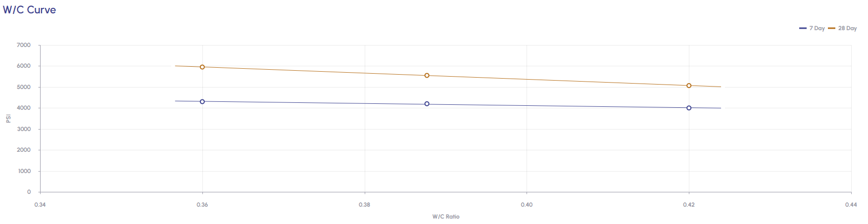Toggle the 28 Day series legend label
The image size is (868, 224).
[847, 28]
